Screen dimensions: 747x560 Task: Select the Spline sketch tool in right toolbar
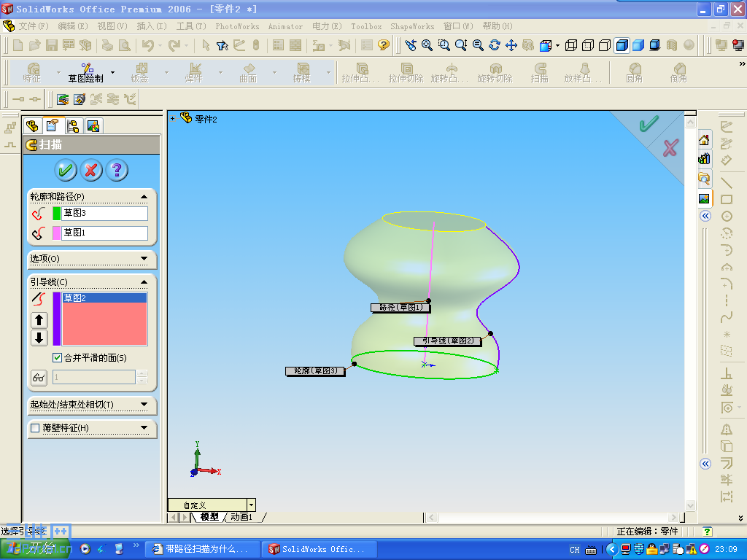coord(726,317)
